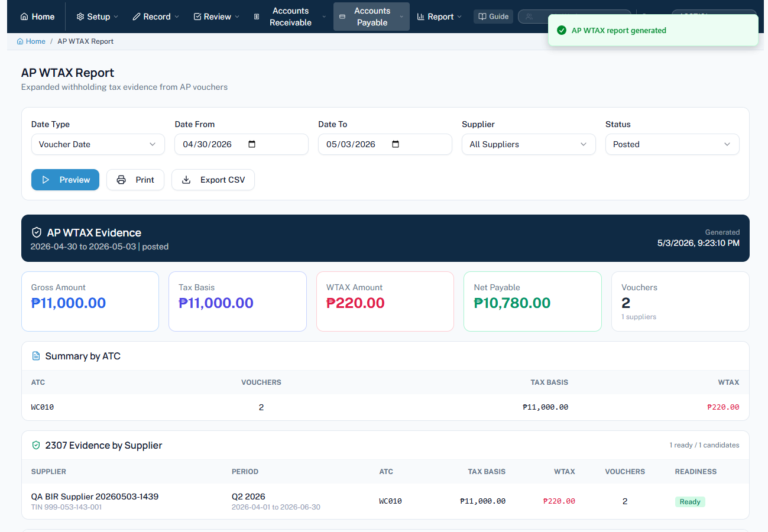Viewport: 768px width, 532px height.
Task: Open the Date To calendar picker icon
Action: point(396,144)
